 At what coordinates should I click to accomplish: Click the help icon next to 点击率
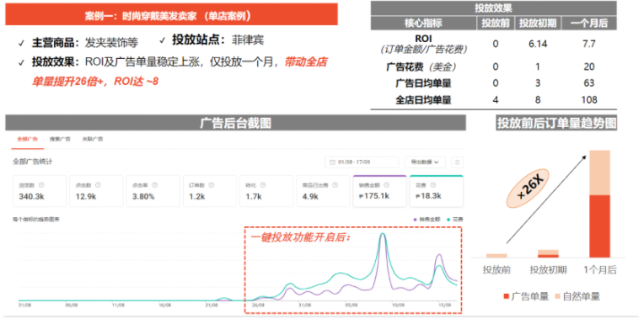(x=155, y=185)
